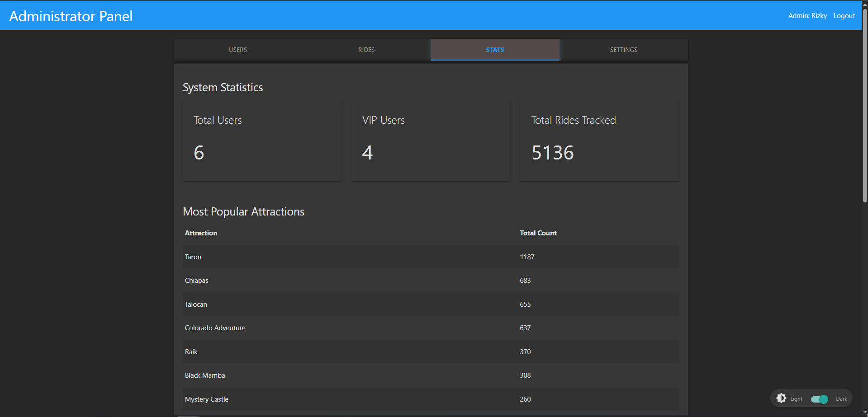Log out via the Logout link

844,16
